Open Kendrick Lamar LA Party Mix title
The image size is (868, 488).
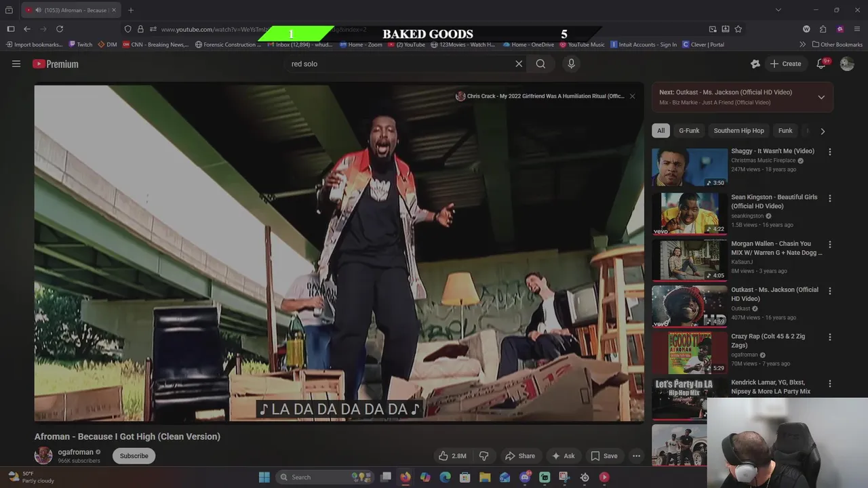(x=770, y=387)
